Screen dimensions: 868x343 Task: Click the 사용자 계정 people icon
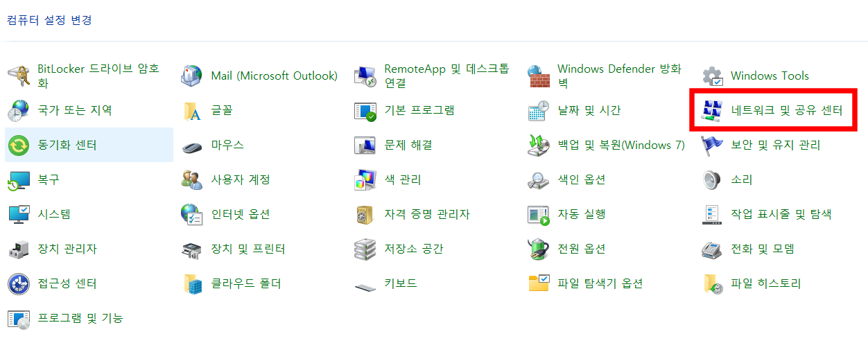point(192,179)
